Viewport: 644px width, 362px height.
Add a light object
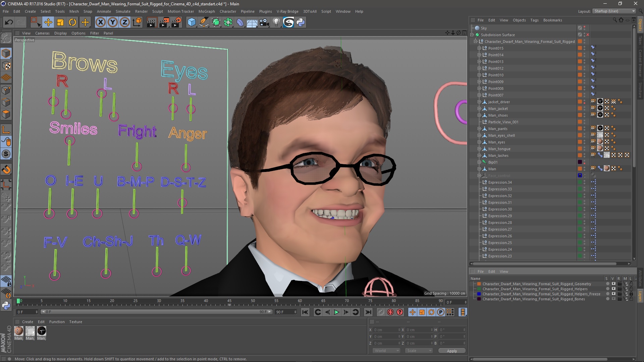click(x=276, y=22)
